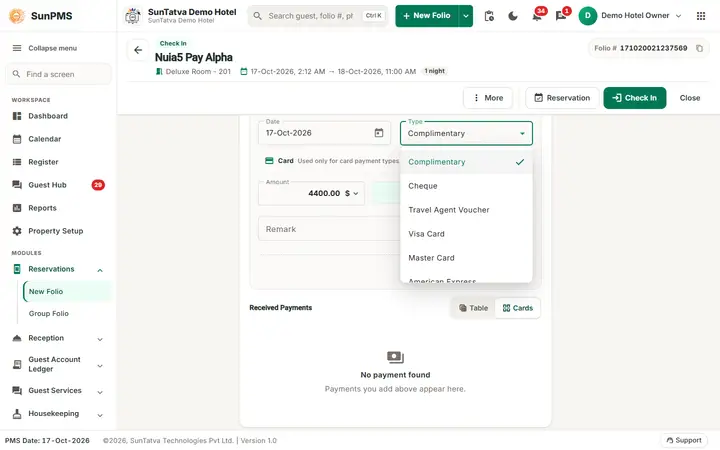
Task: Click the Date field showing 17-Oct-2026
Action: (x=324, y=133)
